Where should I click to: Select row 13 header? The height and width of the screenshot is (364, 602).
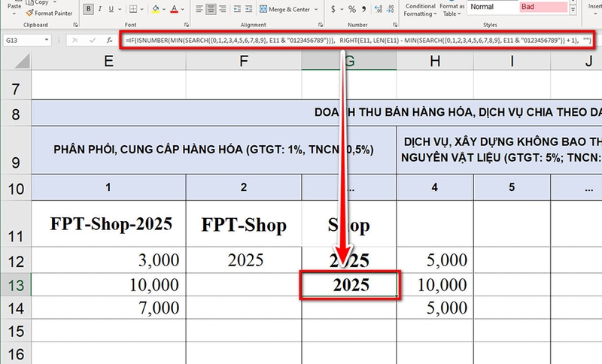point(16,285)
